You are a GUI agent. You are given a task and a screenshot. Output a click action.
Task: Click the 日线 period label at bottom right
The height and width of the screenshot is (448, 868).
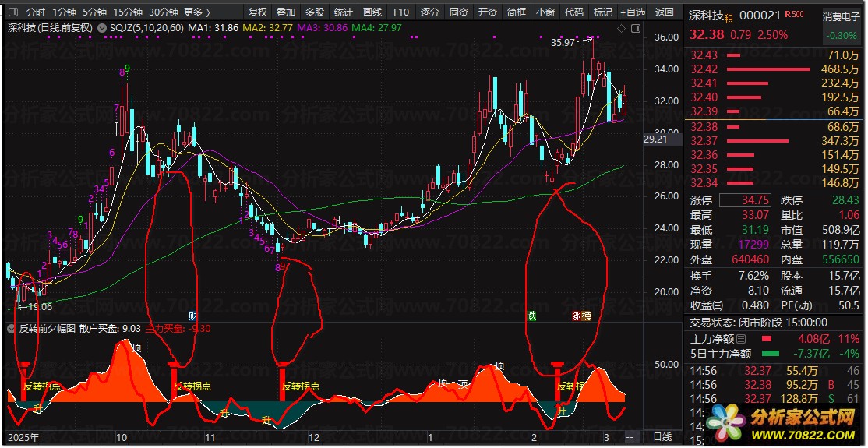(663, 437)
